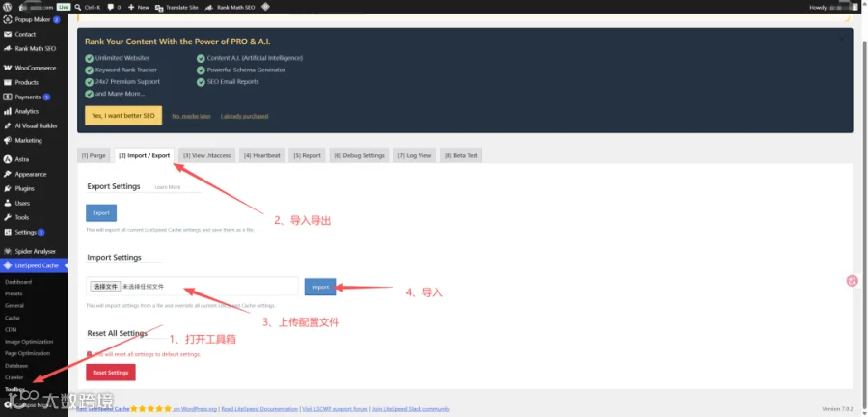Click the 选择文件 file chooser button
Viewport: 868px width, 417px height.
click(x=105, y=287)
